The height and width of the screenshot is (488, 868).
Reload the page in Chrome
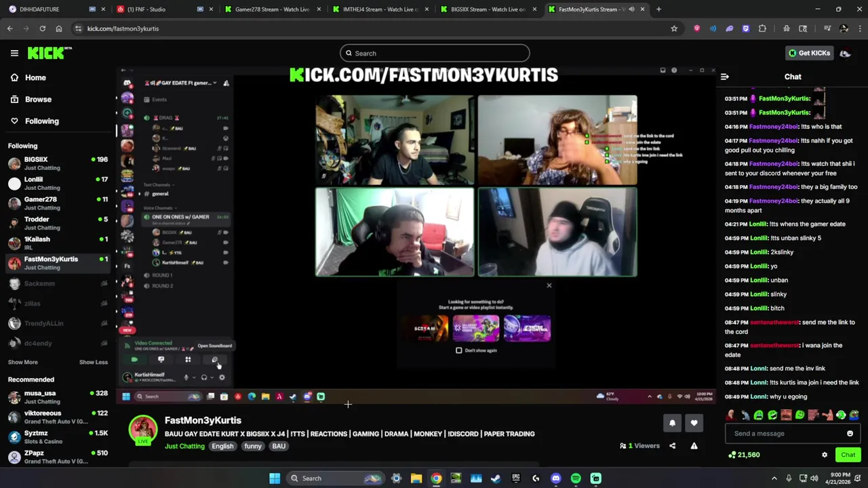point(42,28)
